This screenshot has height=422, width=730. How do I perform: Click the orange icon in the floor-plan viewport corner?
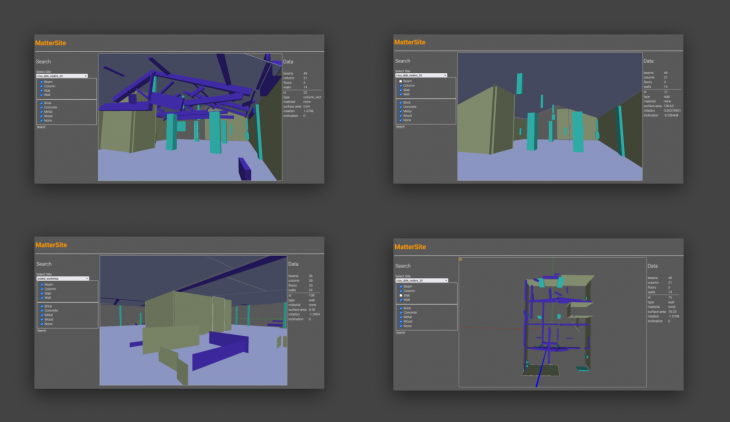point(461,259)
